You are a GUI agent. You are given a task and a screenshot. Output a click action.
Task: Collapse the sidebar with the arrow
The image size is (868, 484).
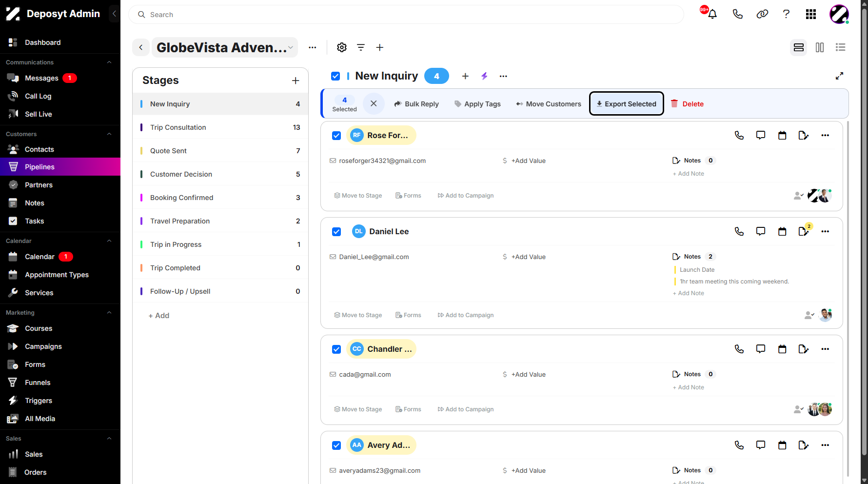click(114, 14)
